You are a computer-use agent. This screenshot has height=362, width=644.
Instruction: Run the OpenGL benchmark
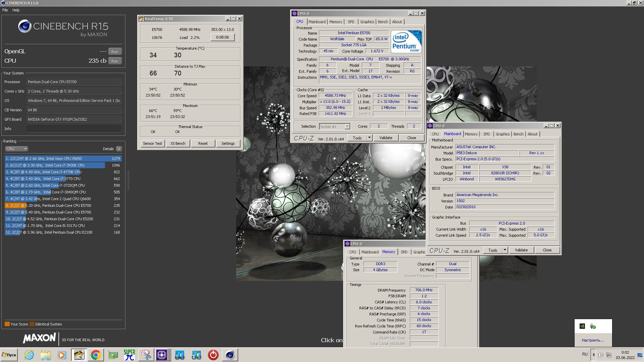[115, 52]
